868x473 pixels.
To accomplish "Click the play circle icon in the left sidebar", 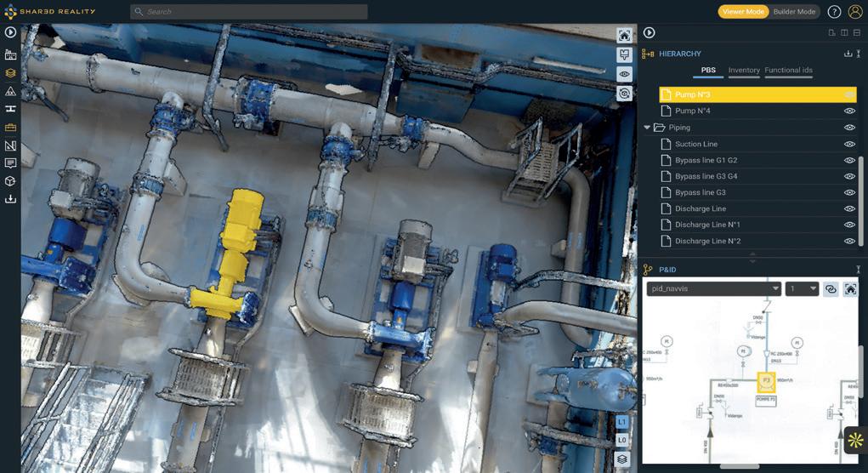I will pos(10,32).
